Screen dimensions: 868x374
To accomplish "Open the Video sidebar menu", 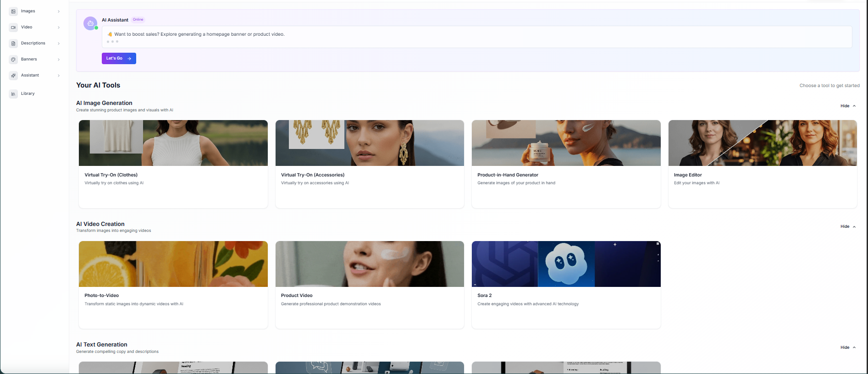I will 34,27.
